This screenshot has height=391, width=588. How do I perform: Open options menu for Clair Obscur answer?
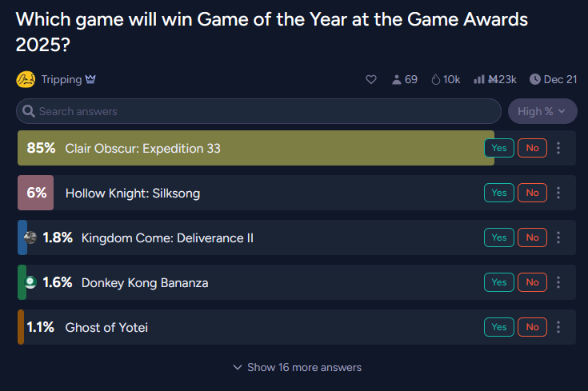(x=558, y=148)
